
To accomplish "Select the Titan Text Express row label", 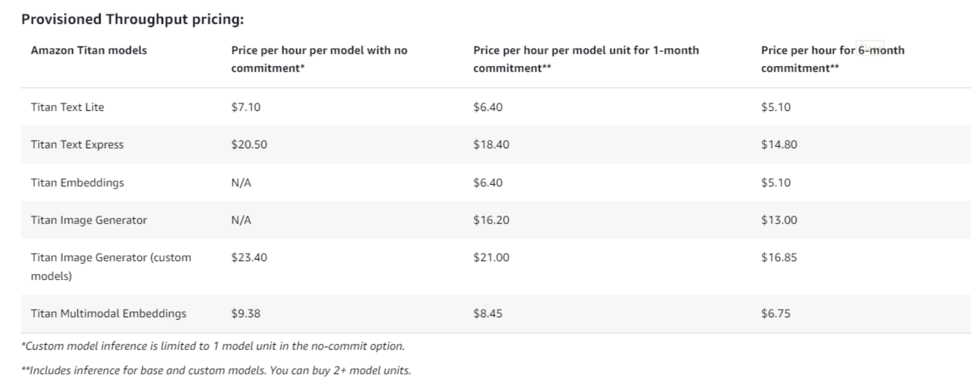I will [x=77, y=144].
